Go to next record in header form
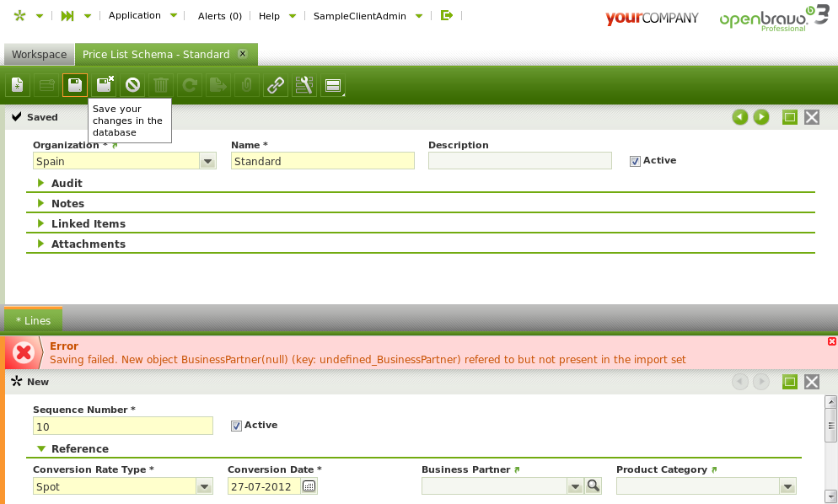The width and height of the screenshot is (838, 504). (761, 117)
